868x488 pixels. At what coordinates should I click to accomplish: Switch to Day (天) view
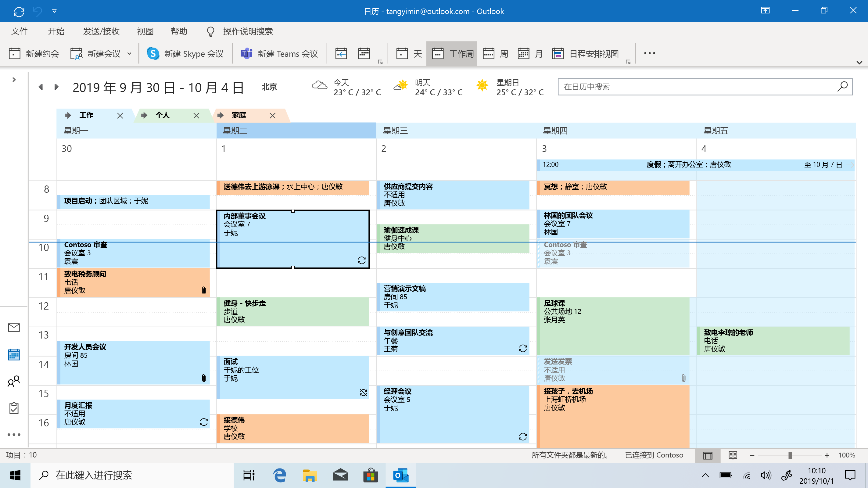coord(409,54)
